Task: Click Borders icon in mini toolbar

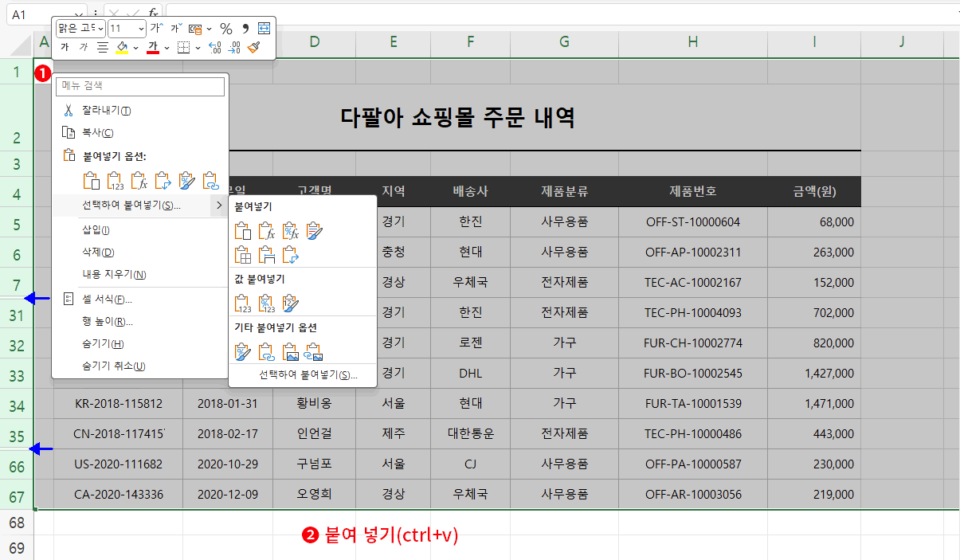Action: pos(183,48)
